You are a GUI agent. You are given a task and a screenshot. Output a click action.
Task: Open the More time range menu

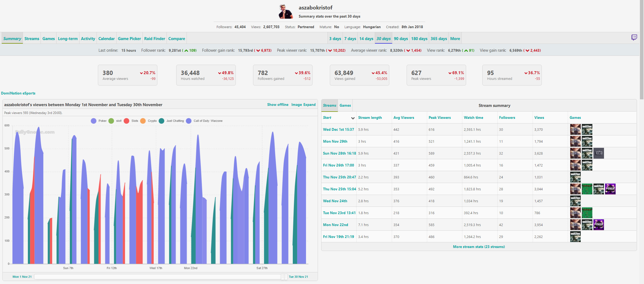[x=455, y=39]
